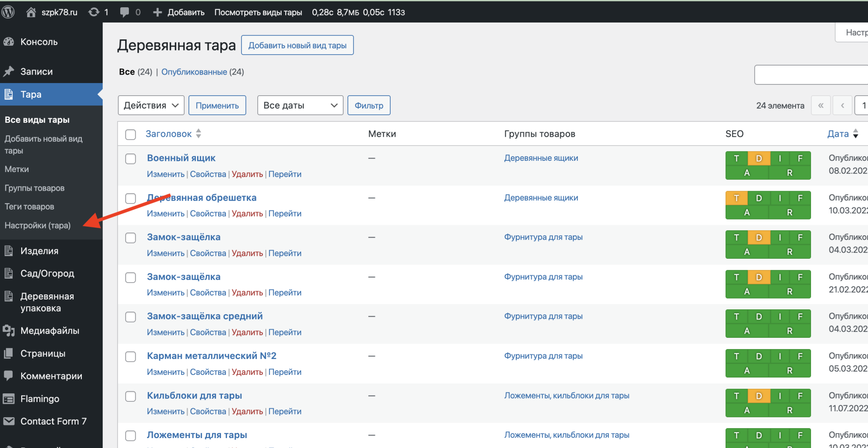
Task: Check the Карман металлический №2 checkbox
Action: 131,357
